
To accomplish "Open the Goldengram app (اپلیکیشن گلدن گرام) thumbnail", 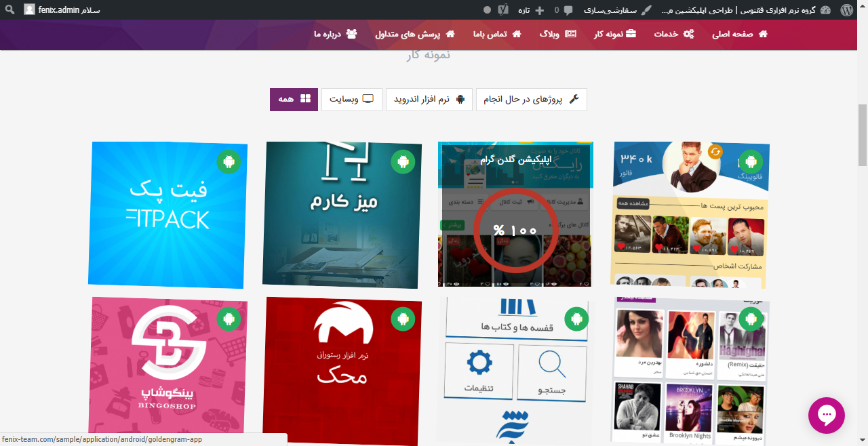I will (x=515, y=215).
